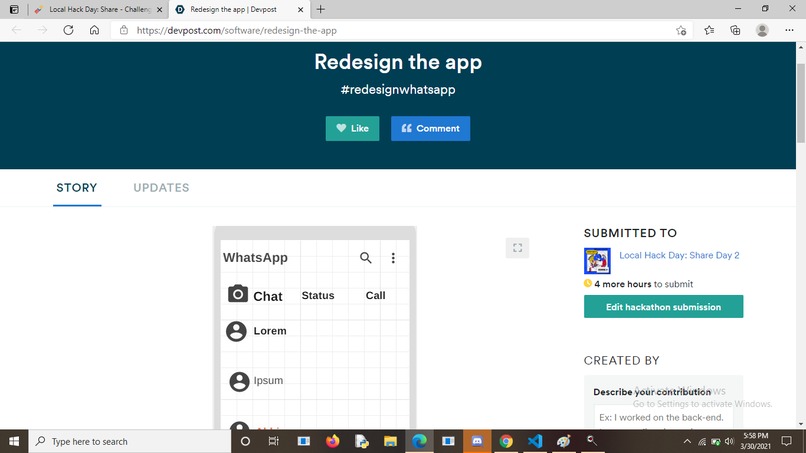Screen dimensions: 806x453
Task: Open Paint from the taskbar
Action: pos(564,441)
